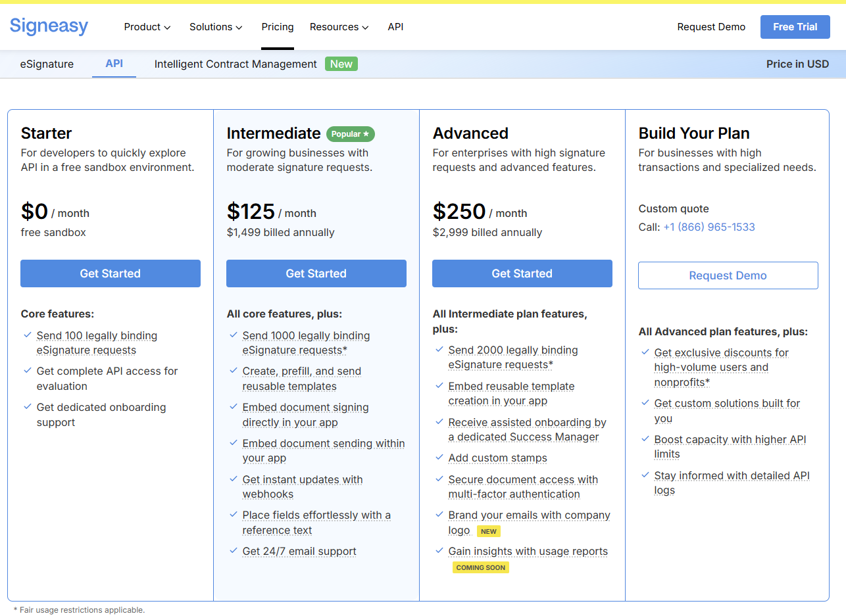Image resolution: width=846 pixels, height=616 pixels.
Task: Click 'Place fields effortlessly with a reference text'
Action: click(x=316, y=523)
